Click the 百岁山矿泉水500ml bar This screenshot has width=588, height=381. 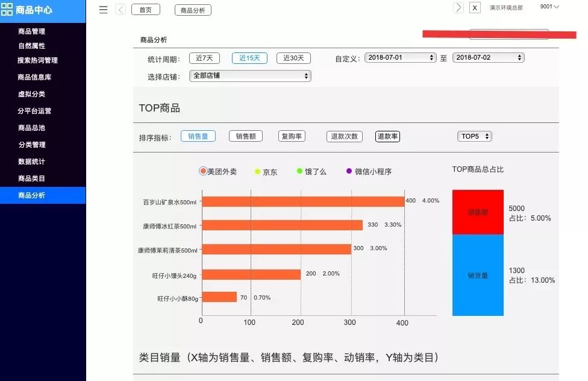(x=303, y=201)
